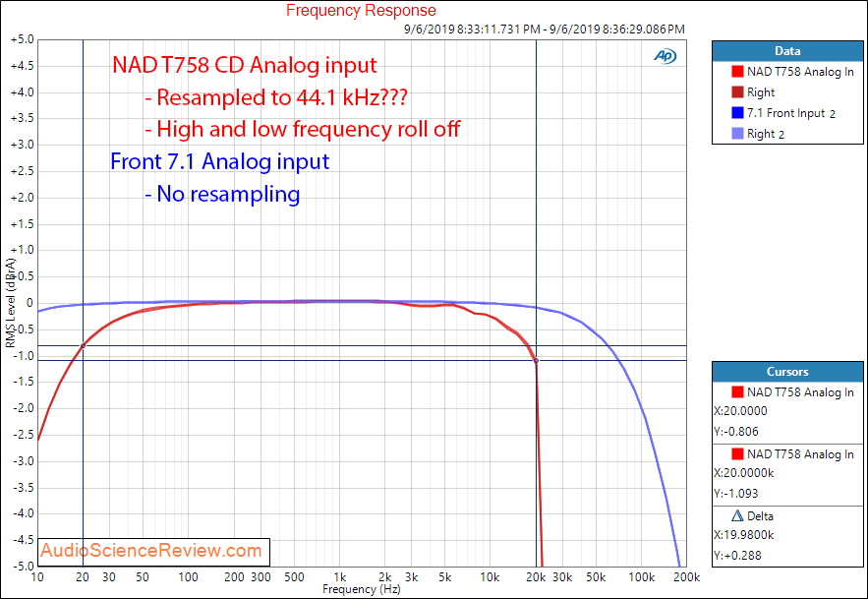
Task: Click the AP logo in the graph corner
Action: (665, 56)
